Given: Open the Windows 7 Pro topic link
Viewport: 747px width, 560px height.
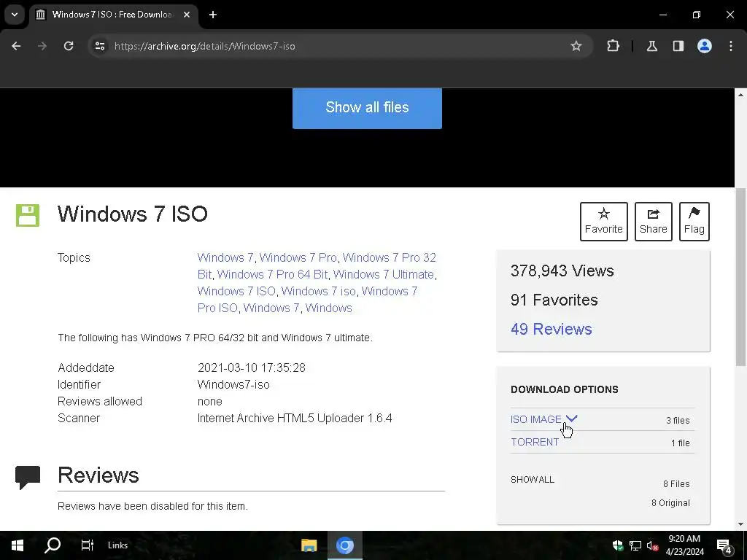Looking at the screenshot, I should coord(298,257).
